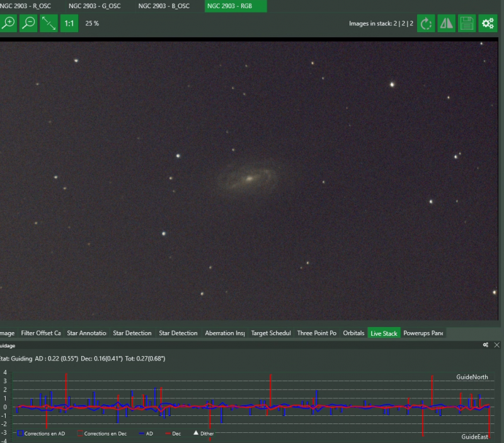The image size is (504, 443).
Task: Open live stack settings gears icon
Action: pos(488,23)
